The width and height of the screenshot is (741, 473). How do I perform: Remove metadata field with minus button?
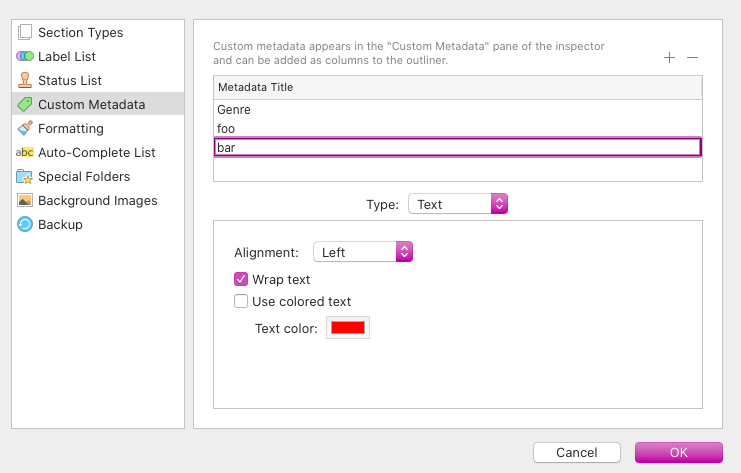point(692,58)
